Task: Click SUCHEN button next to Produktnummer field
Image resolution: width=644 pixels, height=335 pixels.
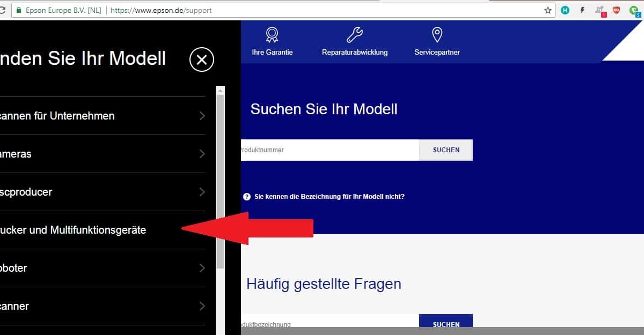Action: coord(446,150)
